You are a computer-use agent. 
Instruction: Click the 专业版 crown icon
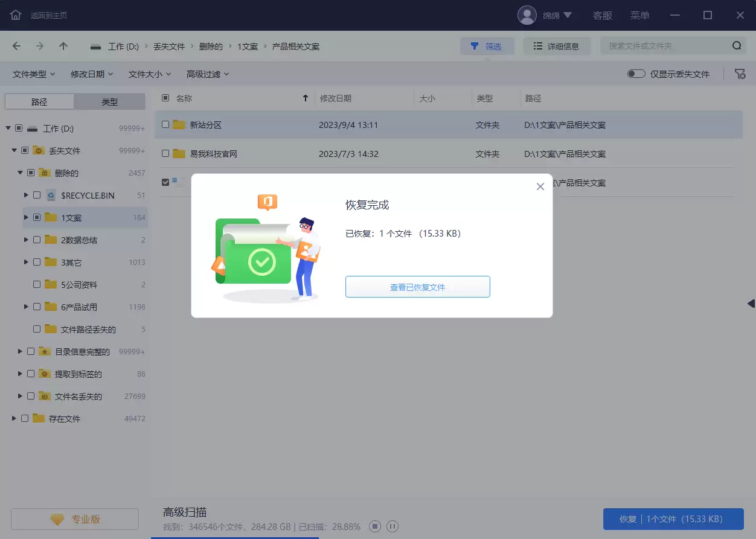pyautogui.click(x=57, y=518)
